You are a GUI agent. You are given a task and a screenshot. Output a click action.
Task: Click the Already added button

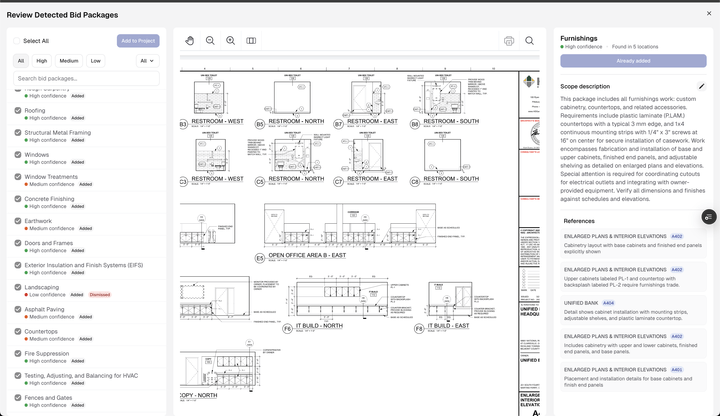[x=633, y=61]
